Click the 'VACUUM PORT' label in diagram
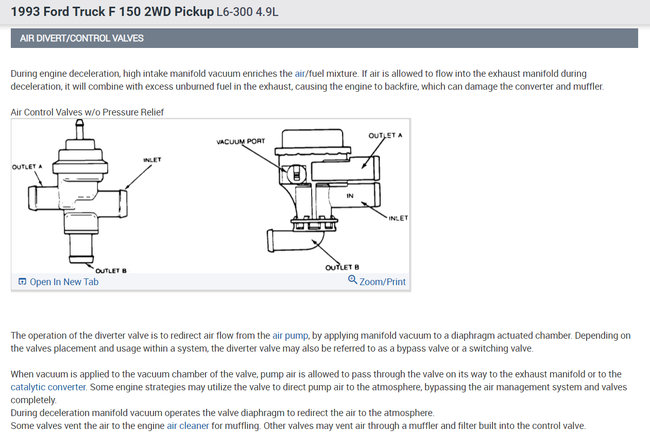 click(x=240, y=141)
